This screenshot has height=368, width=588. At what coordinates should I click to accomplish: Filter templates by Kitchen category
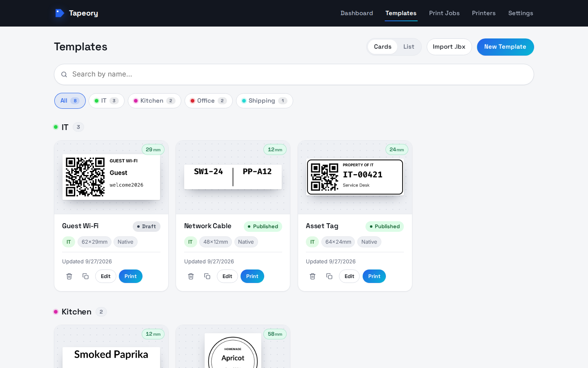coord(154,101)
